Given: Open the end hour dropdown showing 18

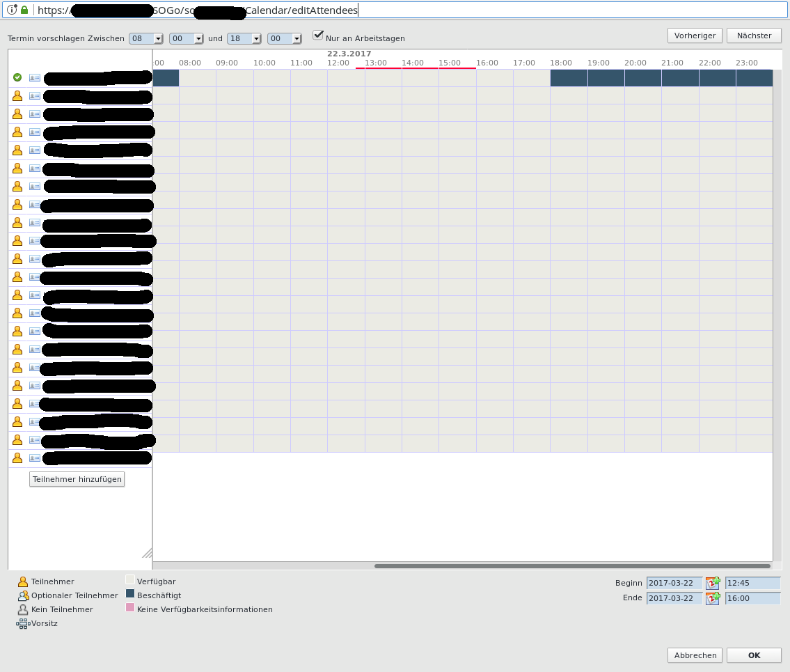Looking at the screenshot, I should pyautogui.click(x=244, y=39).
